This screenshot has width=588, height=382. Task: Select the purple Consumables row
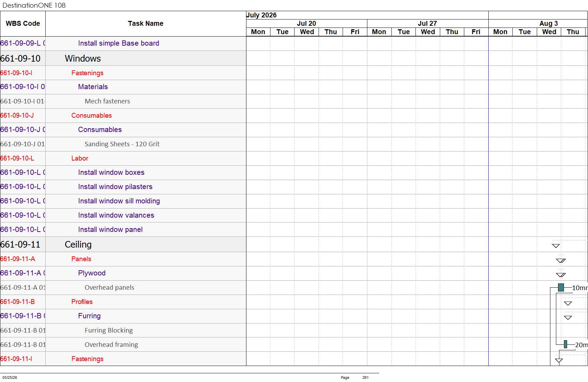tap(123, 130)
